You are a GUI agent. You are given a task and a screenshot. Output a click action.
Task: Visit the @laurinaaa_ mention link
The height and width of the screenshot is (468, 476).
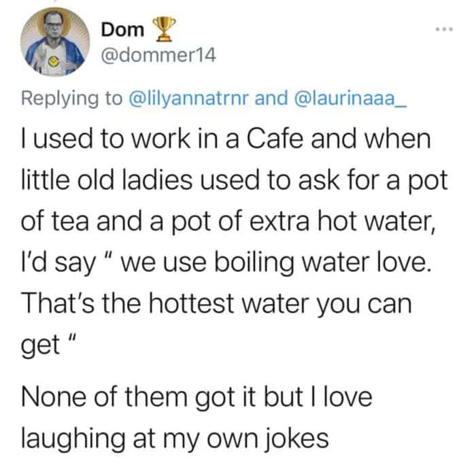[351, 99]
